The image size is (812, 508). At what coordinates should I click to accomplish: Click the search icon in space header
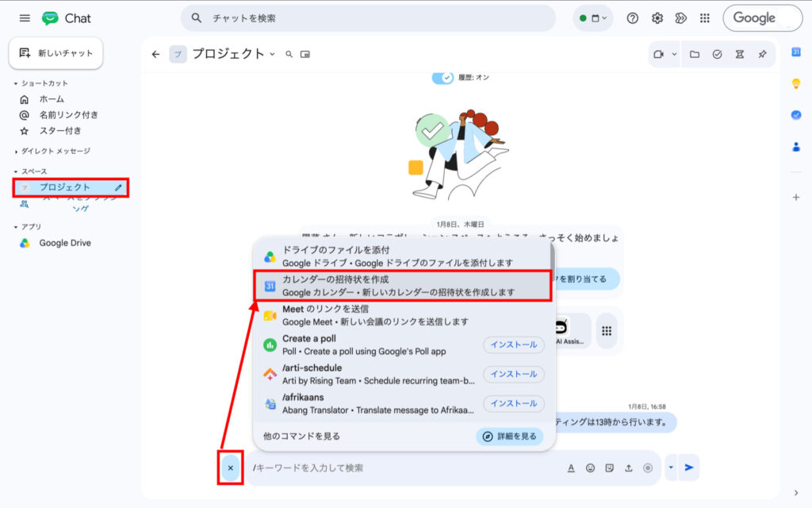pyautogui.click(x=289, y=54)
